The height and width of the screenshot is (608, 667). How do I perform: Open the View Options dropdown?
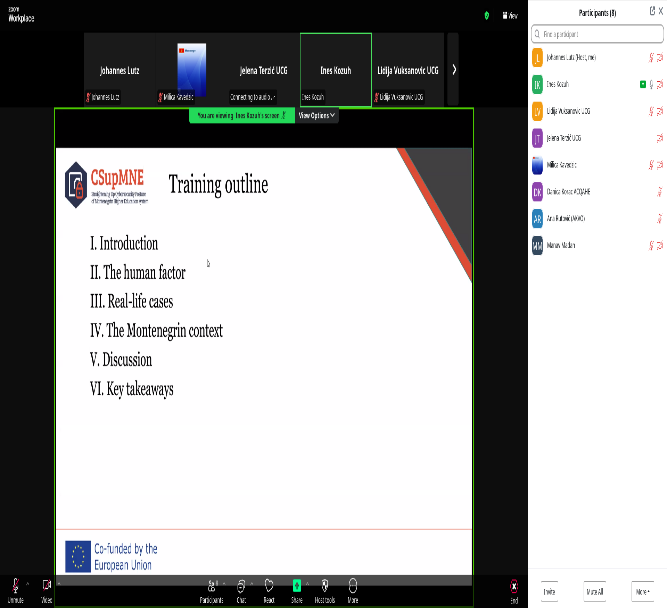coord(317,115)
